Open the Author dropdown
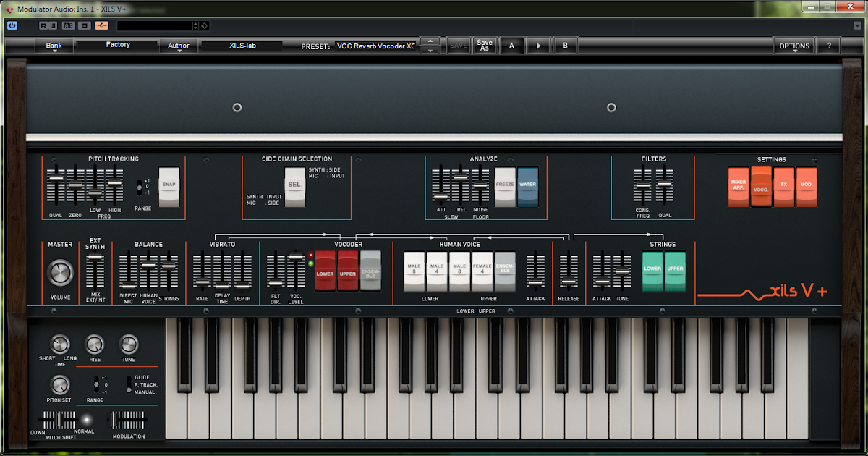Image resolution: width=868 pixels, height=456 pixels. [179, 46]
